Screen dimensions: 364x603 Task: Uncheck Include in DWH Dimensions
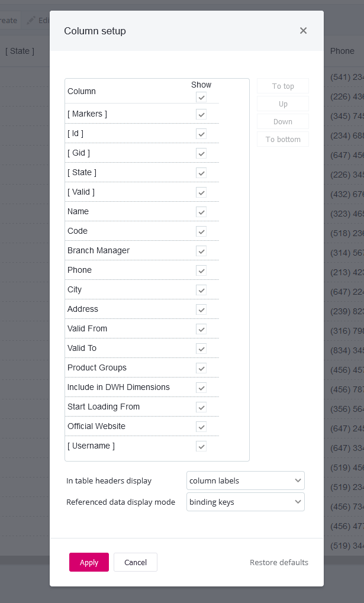(201, 388)
